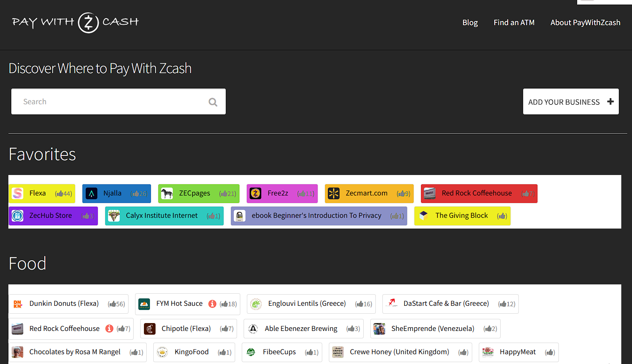Click the info icon beside FYM Hot Sauce
The width and height of the screenshot is (632, 364).
212,303
